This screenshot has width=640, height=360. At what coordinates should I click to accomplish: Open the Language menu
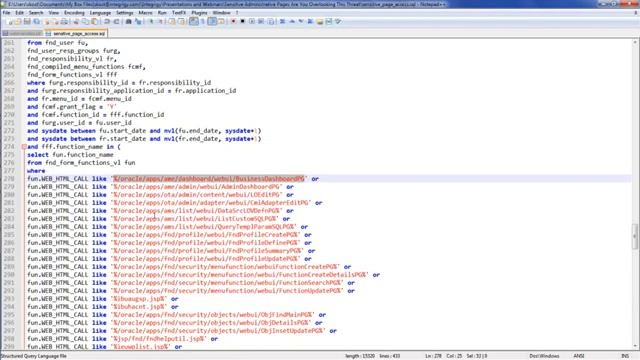pyautogui.click(x=100, y=13)
